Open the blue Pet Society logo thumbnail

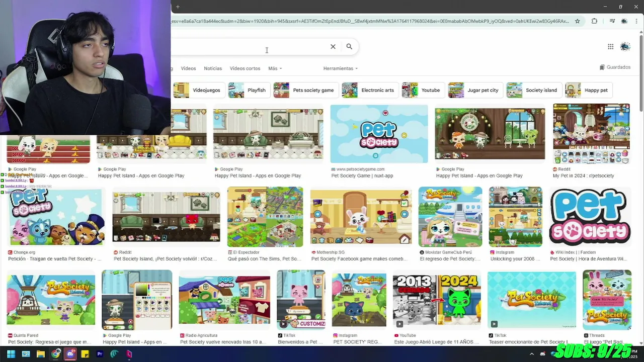click(379, 134)
